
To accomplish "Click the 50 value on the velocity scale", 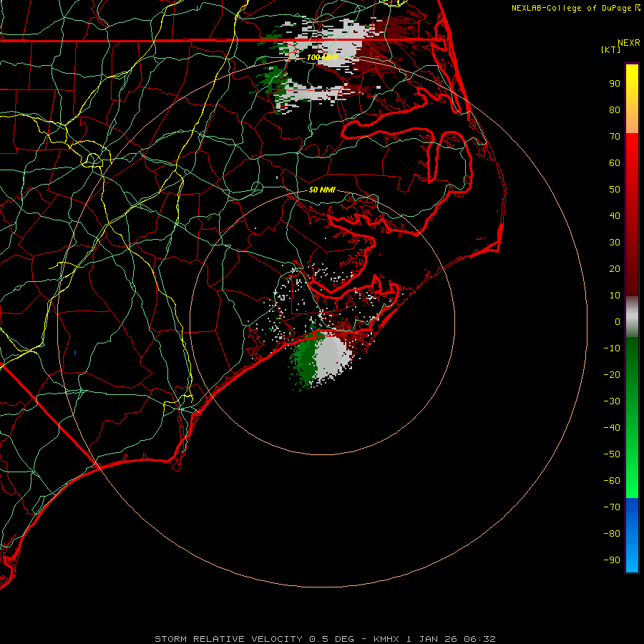I will click(615, 190).
